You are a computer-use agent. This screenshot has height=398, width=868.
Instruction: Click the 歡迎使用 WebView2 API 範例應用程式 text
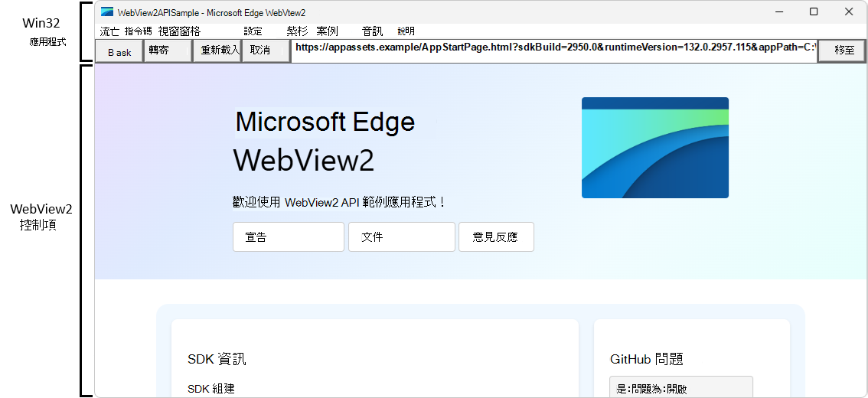pos(339,202)
